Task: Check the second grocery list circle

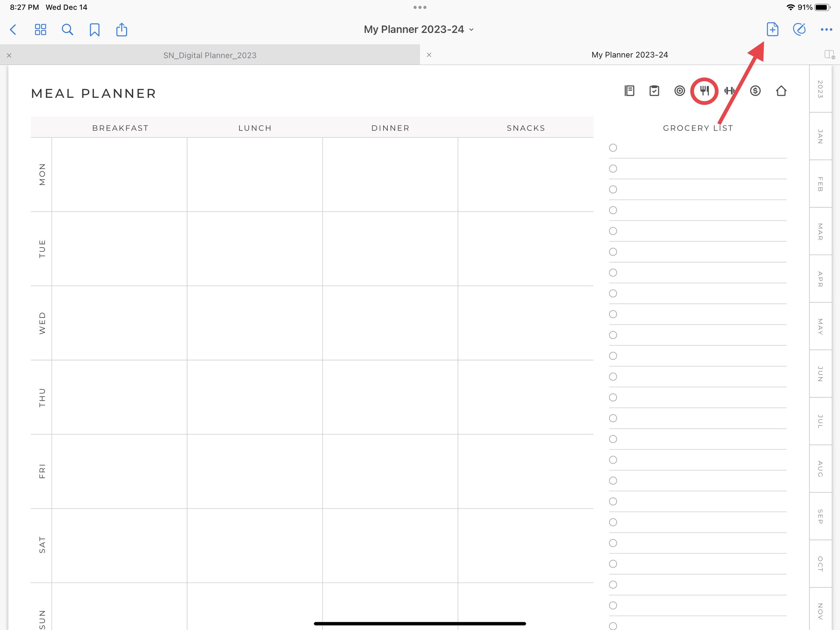Action: pos(613,169)
